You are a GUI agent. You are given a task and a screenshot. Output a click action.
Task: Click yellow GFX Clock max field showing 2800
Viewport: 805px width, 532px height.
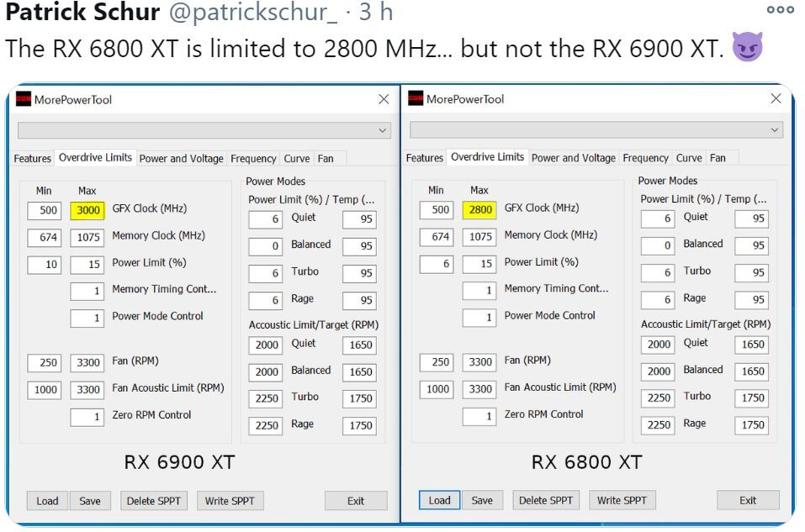pos(479,210)
